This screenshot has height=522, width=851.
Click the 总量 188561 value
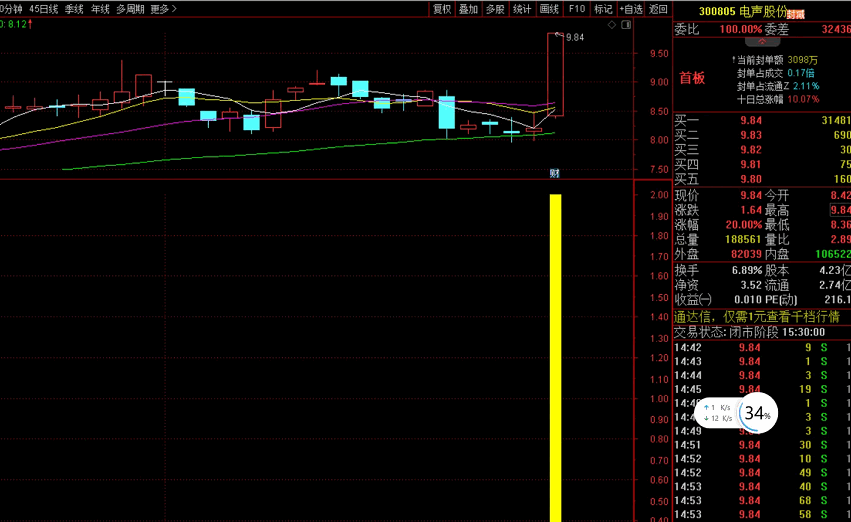(743, 239)
